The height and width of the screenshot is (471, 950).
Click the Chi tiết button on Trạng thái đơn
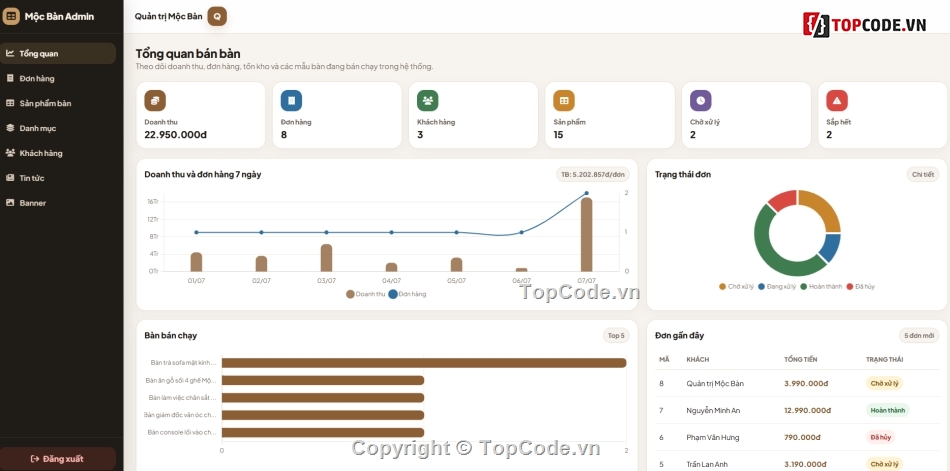tap(923, 175)
